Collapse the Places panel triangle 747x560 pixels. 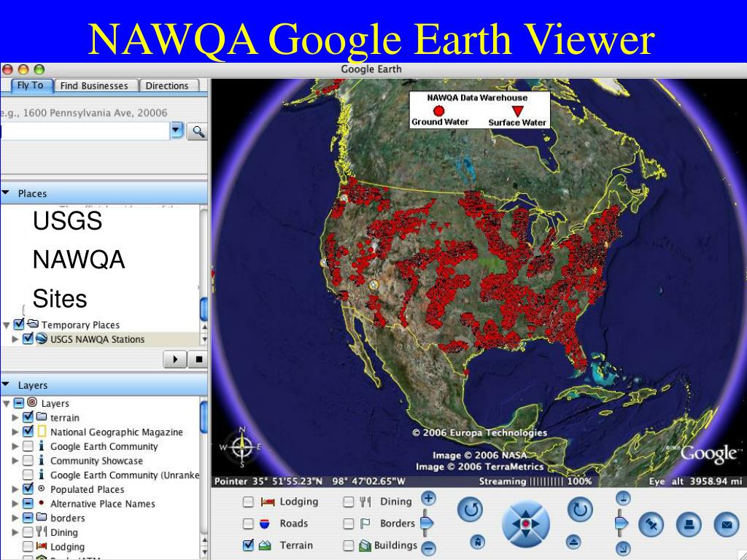click(x=6, y=192)
